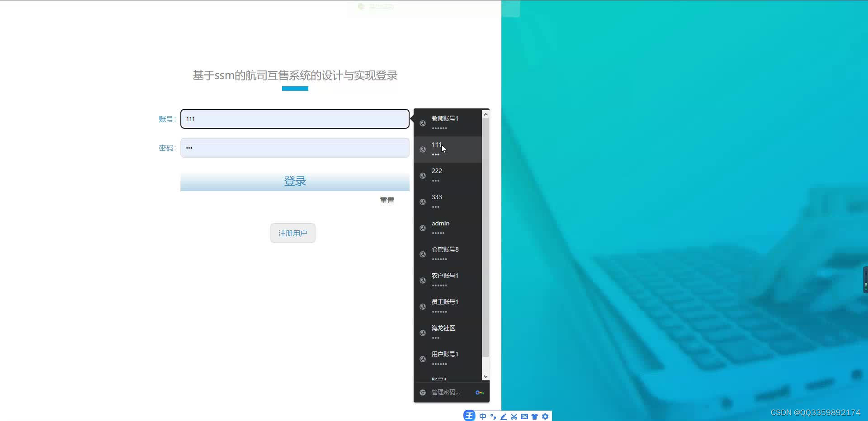868x421 pixels.
Task: Click the Chrome icon left of 管理密码
Action: tap(423, 393)
